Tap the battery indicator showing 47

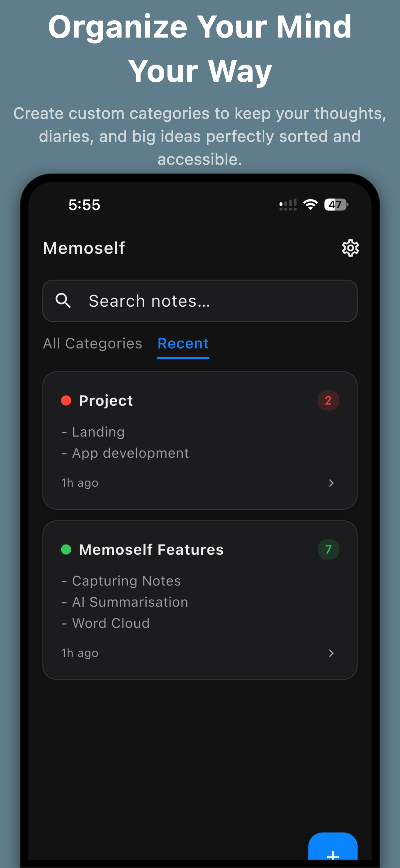[336, 204]
